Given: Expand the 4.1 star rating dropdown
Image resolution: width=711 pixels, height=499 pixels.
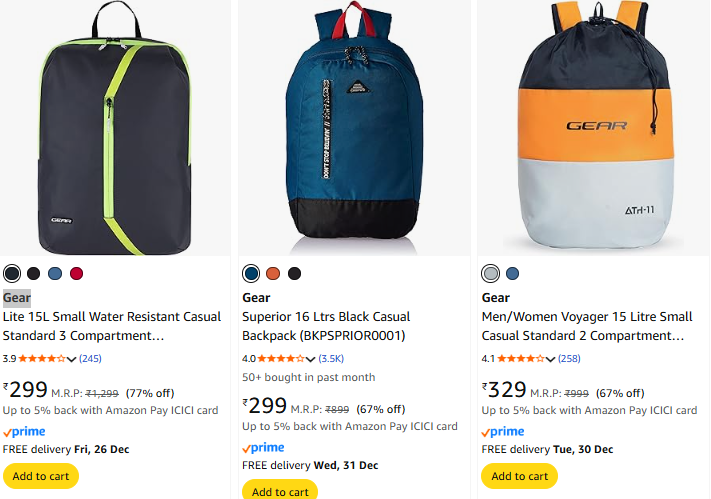Looking at the screenshot, I should (551, 358).
